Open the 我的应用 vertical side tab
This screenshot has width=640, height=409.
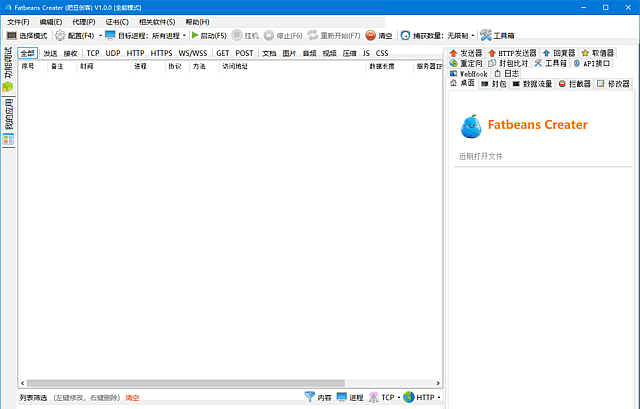pyautogui.click(x=8, y=122)
